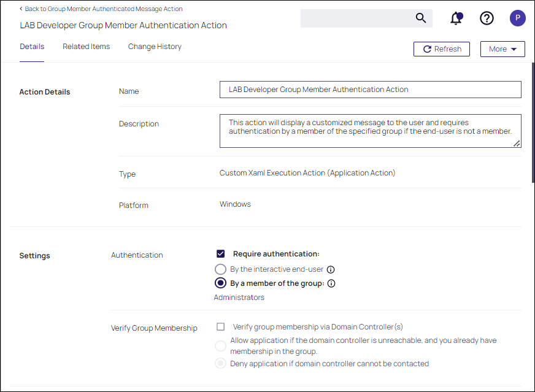Enable Verify group membership via Domain Controller(s)
The height and width of the screenshot is (392, 535).
pos(220,327)
